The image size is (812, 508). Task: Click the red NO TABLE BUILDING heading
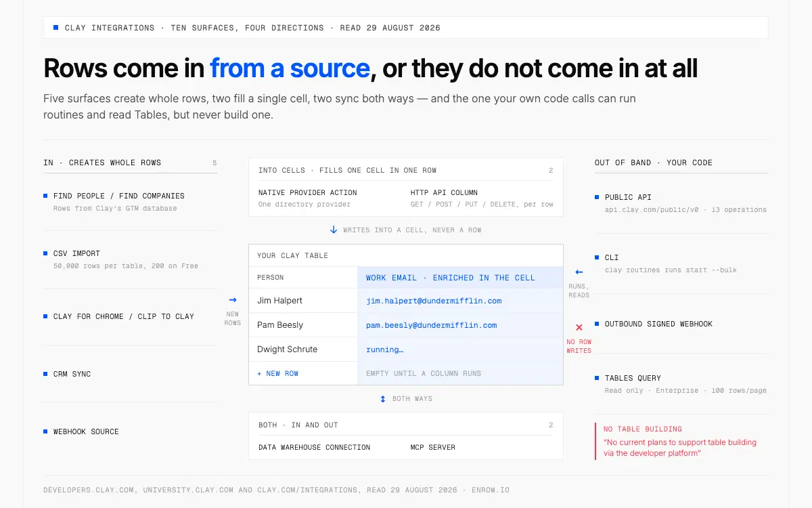coord(643,429)
